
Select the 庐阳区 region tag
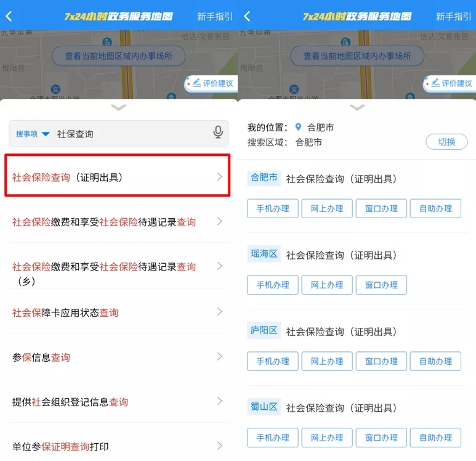pyautogui.click(x=264, y=330)
